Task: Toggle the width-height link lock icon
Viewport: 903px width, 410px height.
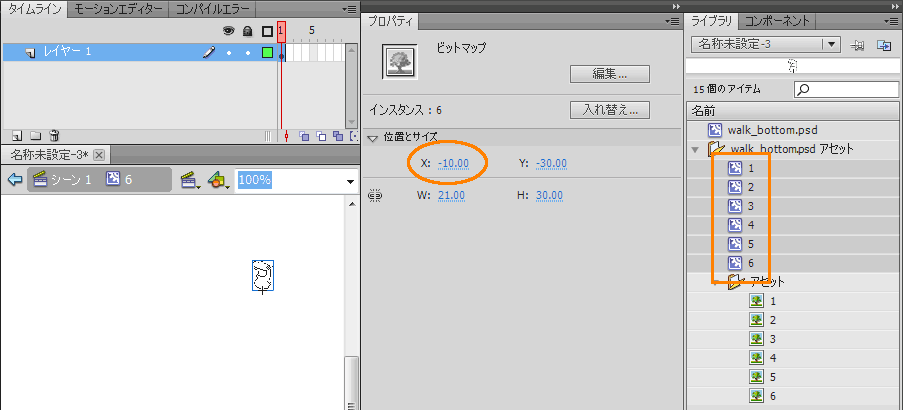Action: 376,196
